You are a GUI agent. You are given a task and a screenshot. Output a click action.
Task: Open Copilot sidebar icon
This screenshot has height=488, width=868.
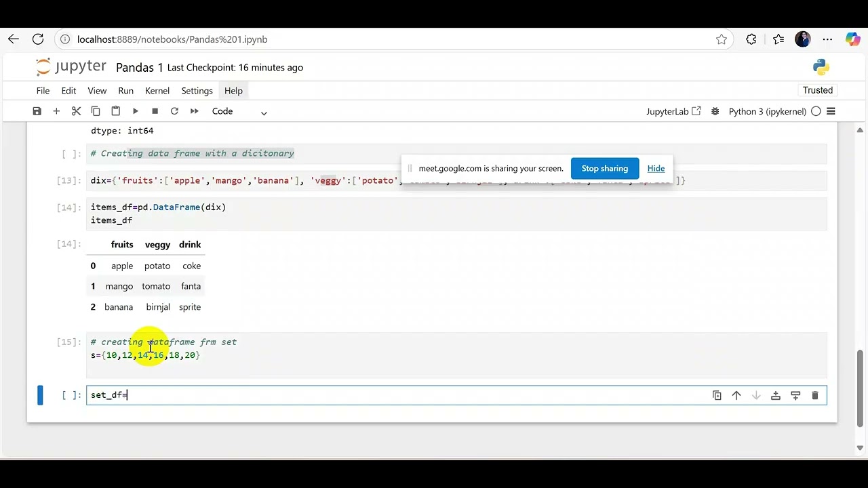[x=852, y=39]
